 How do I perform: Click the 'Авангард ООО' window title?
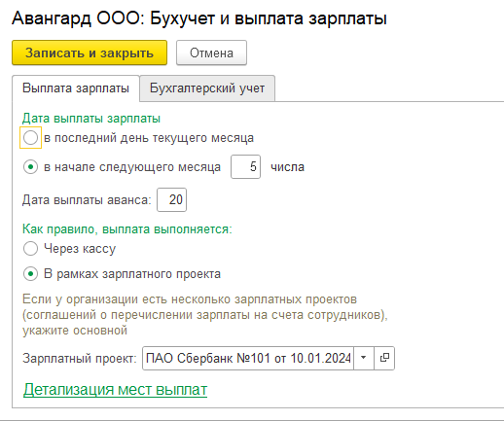pos(199,18)
